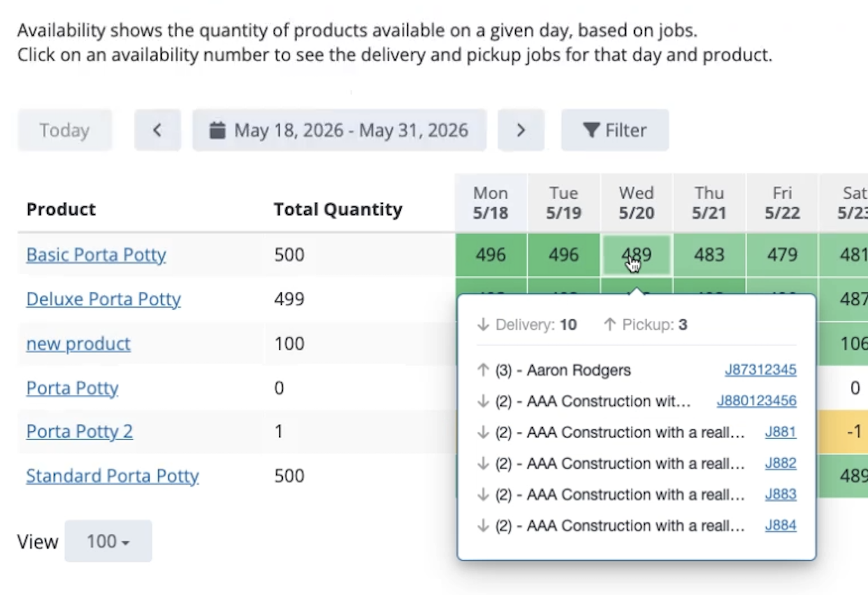Viewport: 868px width, 595px height.
Task: Go to next date range arrow
Action: [x=521, y=130]
